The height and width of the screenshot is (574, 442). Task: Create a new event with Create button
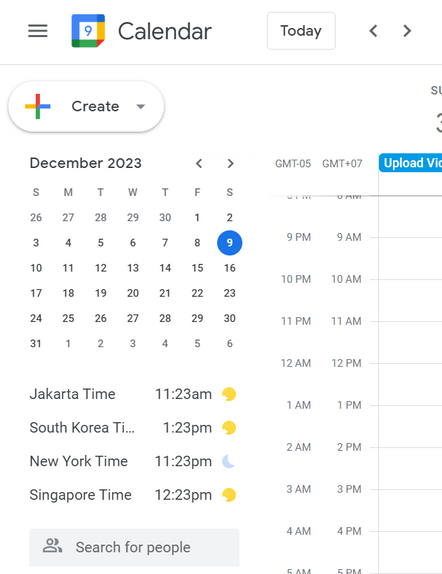click(86, 106)
